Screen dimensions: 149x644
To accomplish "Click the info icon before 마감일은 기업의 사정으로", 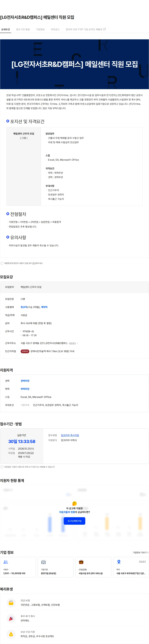I will pyautogui.click(x=2, y=467).
